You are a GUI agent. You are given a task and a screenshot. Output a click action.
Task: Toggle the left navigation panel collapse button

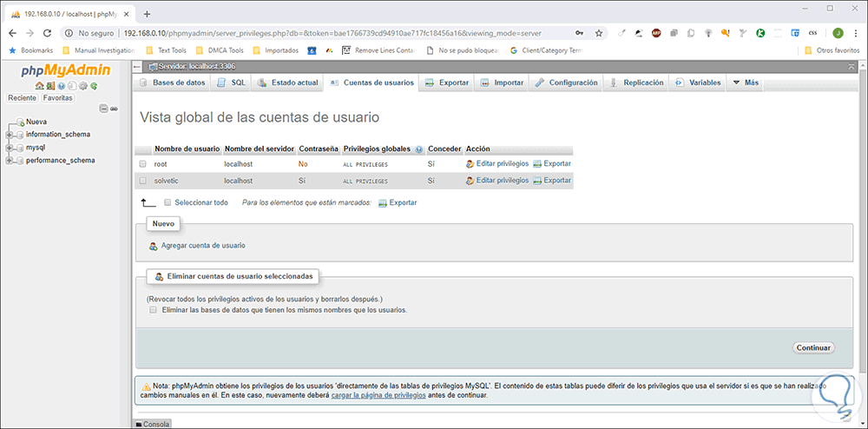pyautogui.click(x=138, y=66)
